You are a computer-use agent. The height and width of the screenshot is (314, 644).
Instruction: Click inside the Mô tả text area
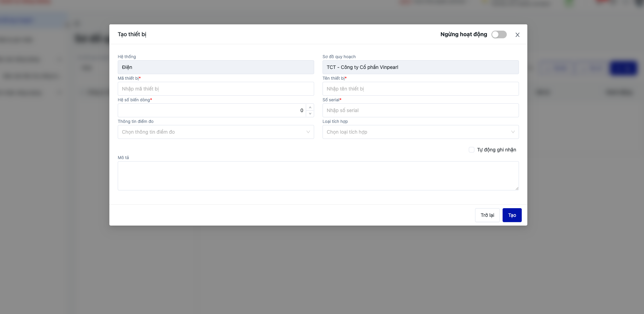click(x=318, y=176)
